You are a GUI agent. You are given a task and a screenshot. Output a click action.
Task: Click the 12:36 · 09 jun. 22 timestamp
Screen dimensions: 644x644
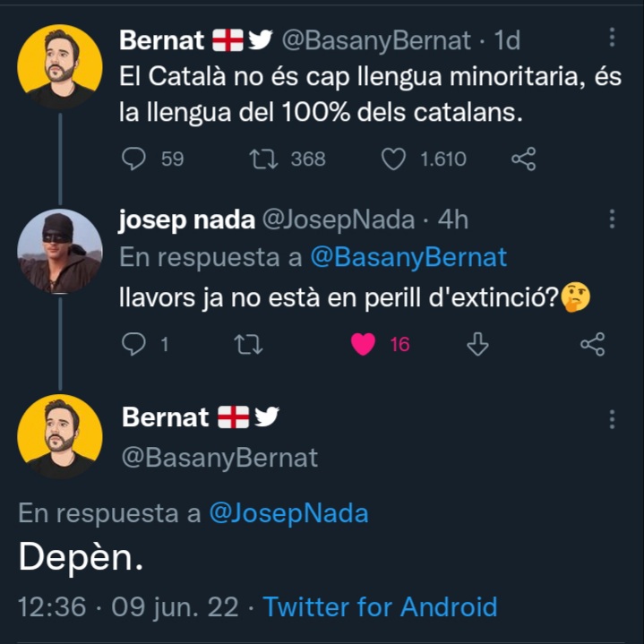click(128, 606)
